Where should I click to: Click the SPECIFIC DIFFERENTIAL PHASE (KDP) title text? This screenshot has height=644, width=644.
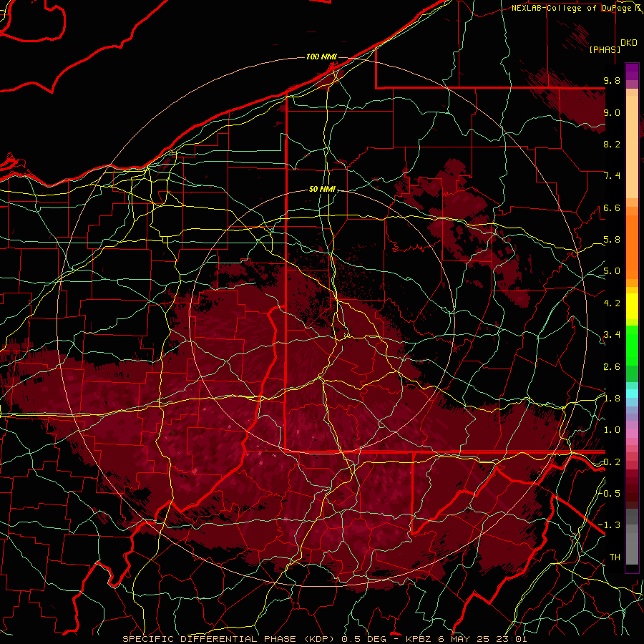coord(230,639)
